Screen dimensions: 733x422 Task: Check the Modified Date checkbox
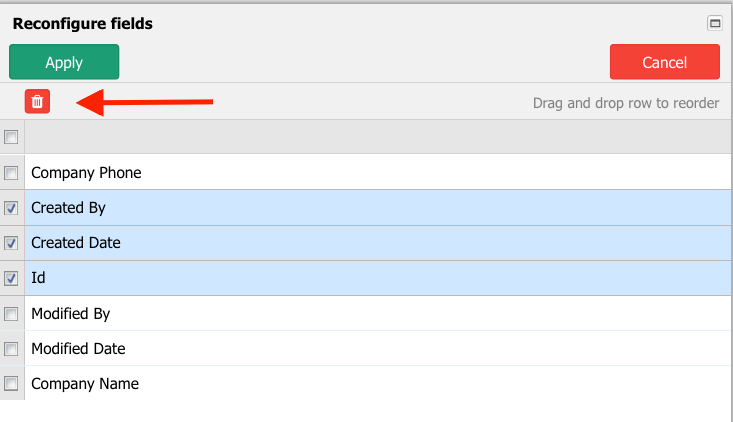(11, 349)
